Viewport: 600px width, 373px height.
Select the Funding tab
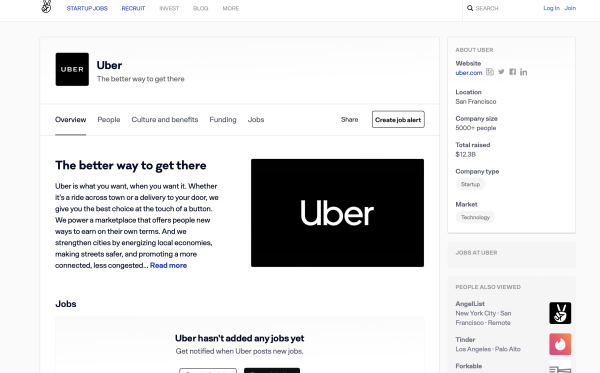[223, 120]
